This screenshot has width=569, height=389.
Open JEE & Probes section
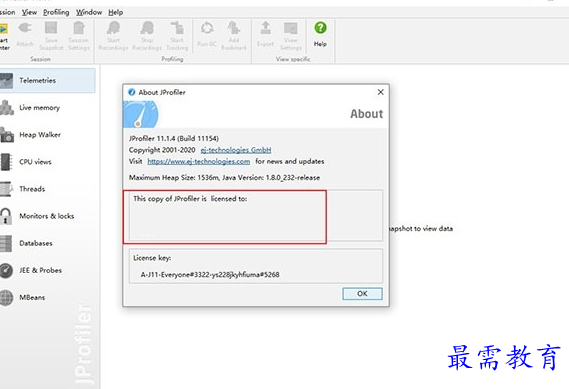40,270
